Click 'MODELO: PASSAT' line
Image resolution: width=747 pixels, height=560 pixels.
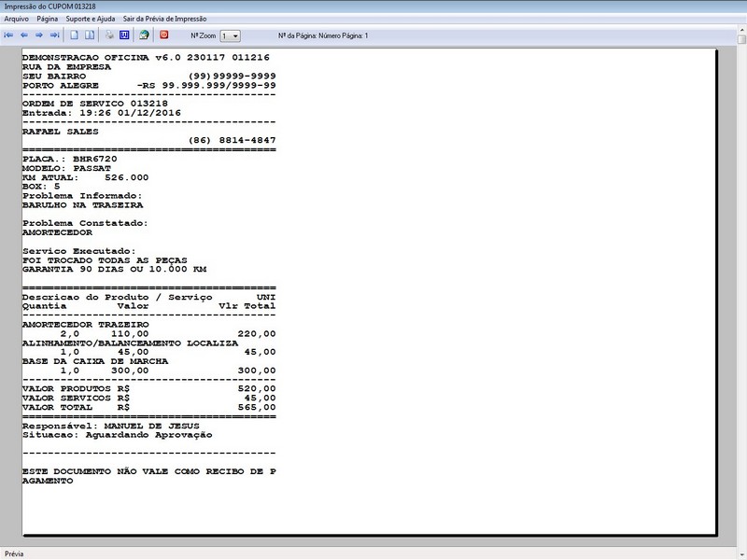(x=66, y=169)
